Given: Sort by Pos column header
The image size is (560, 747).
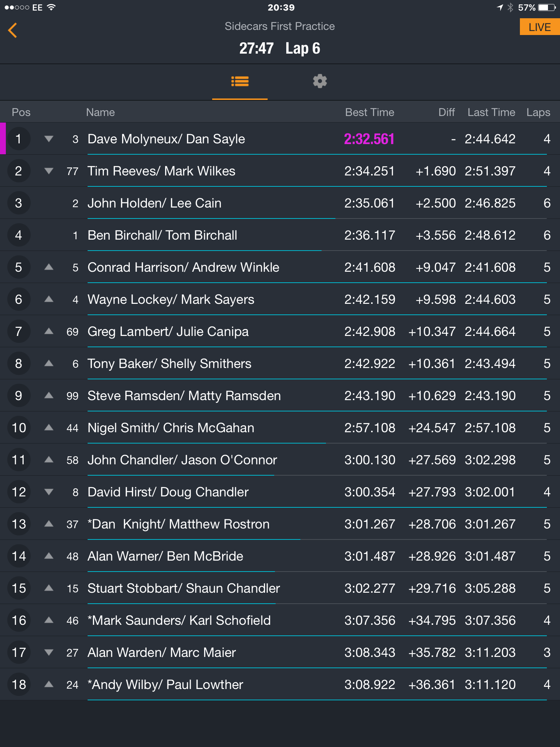Looking at the screenshot, I should [x=21, y=112].
